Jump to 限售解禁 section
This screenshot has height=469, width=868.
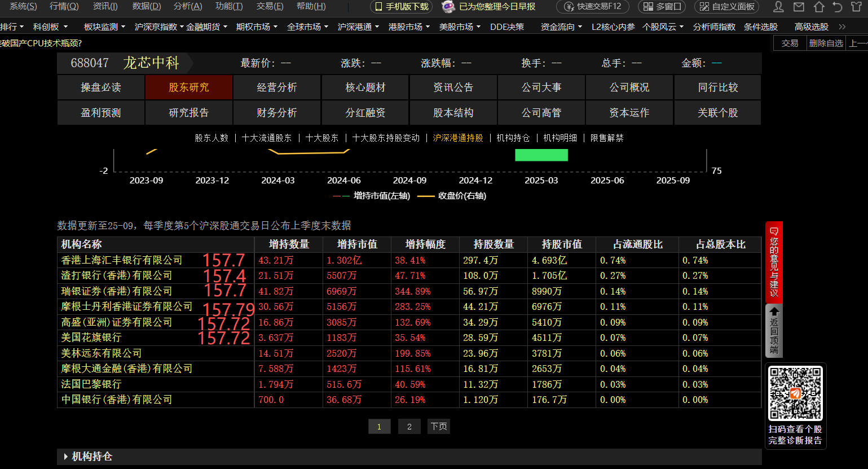[x=607, y=138]
